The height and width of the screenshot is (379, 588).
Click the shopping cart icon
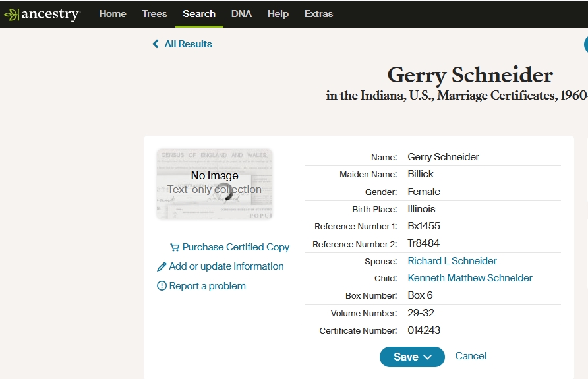tap(175, 247)
